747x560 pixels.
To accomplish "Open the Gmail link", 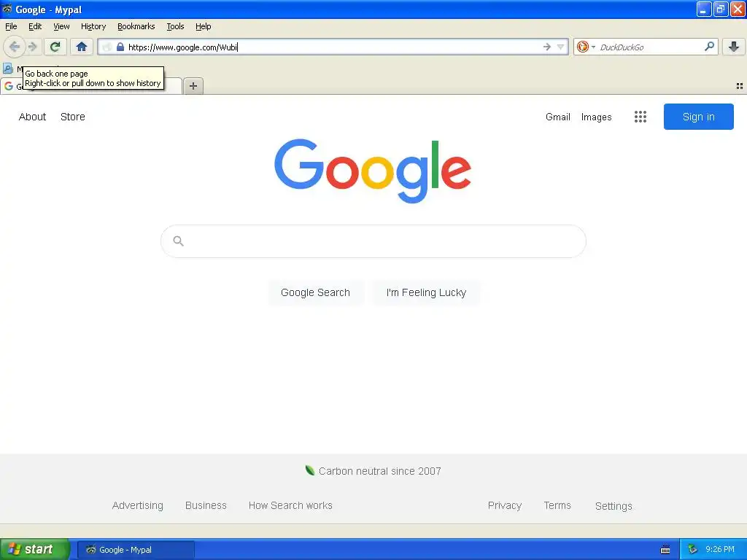I will point(558,117).
